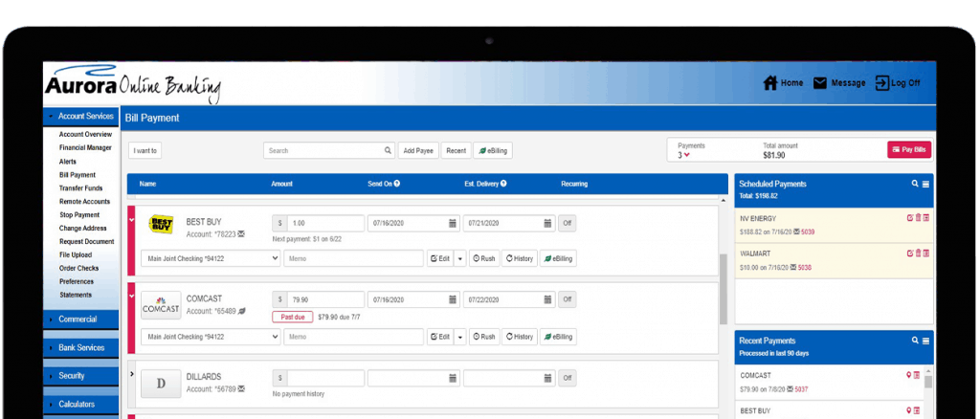Viewport: 980px width, 419px height.
Task: Open the 'I want to' dropdown
Action: [x=145, y=150]
